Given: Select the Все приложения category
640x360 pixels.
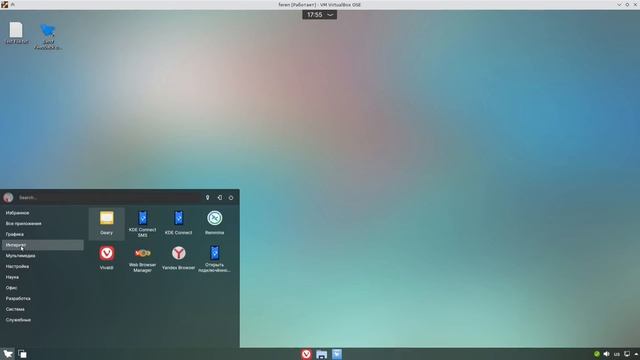Looking at the screenshot, I should point(43,223).
